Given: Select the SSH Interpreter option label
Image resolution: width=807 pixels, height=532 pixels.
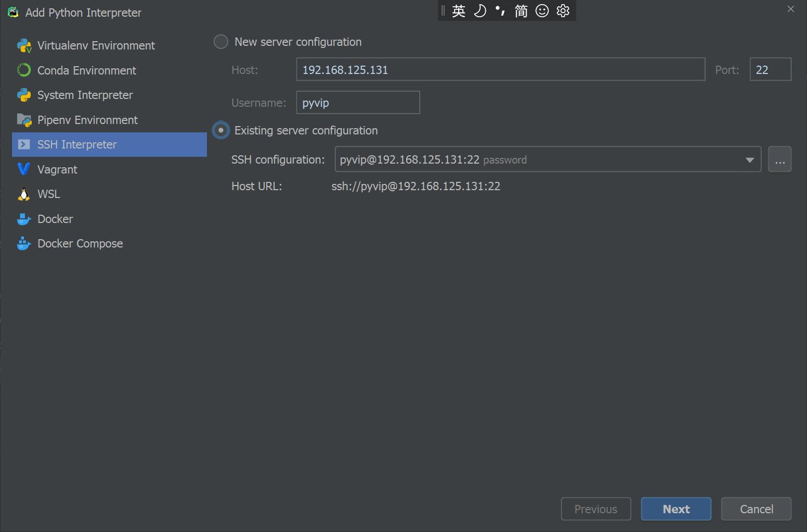Looking at the screenshot, I should (x=77, y=144).
